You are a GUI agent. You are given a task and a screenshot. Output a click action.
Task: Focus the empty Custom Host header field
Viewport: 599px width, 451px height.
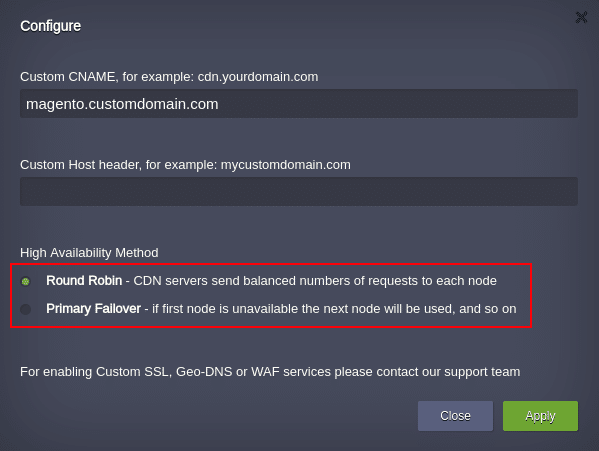299,191
